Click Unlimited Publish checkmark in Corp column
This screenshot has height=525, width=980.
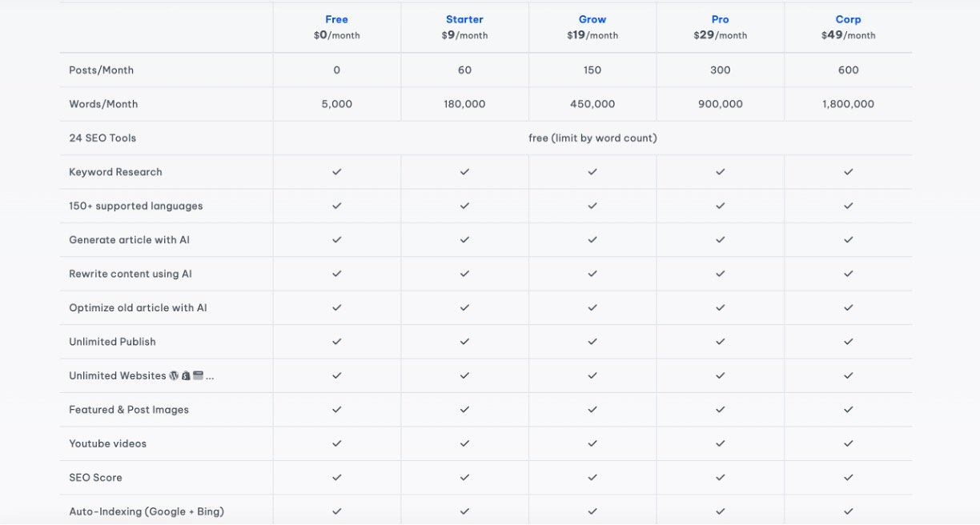848,342
